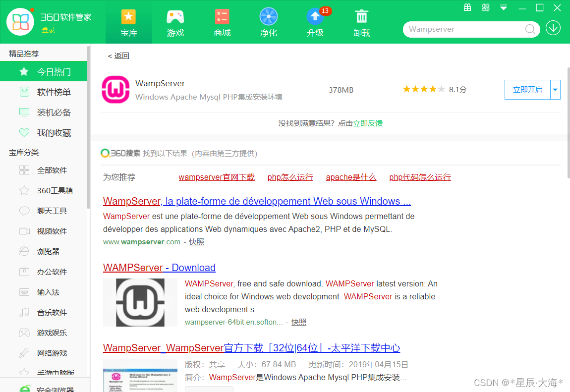570x392 pixels.
Task: Open 快照 for the www.wampserver.com result
Action: (x=196, y=242)
